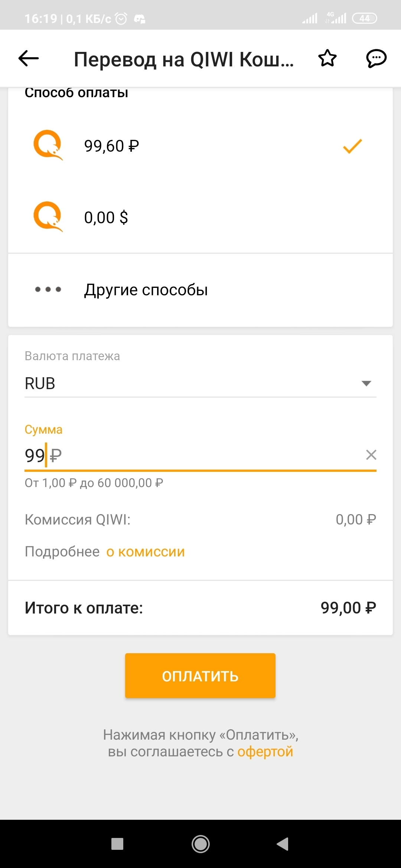The width and height of the screenshot is (401, 868).
Task: Open the «о комиссии» link
Action: (x=146, y=552)
